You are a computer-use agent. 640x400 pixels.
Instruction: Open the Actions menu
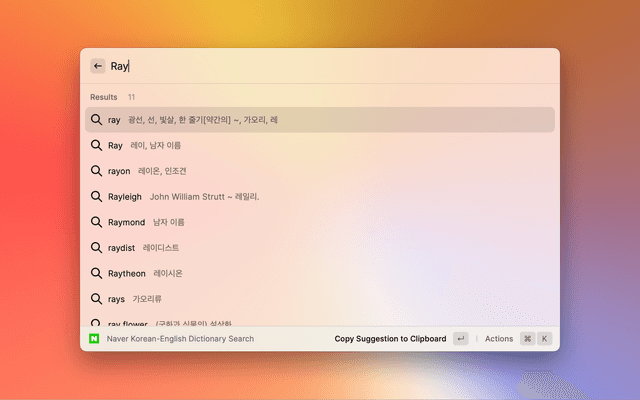(498, 339)
